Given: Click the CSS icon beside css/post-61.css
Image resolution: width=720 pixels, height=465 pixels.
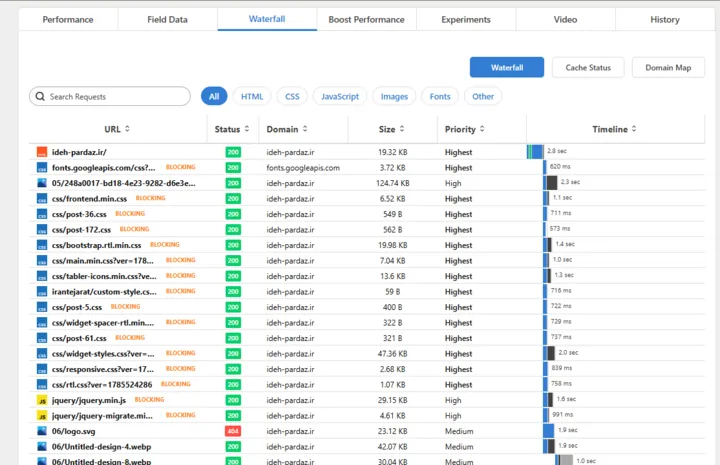Looking at the screenshot, I should [42, 338].
